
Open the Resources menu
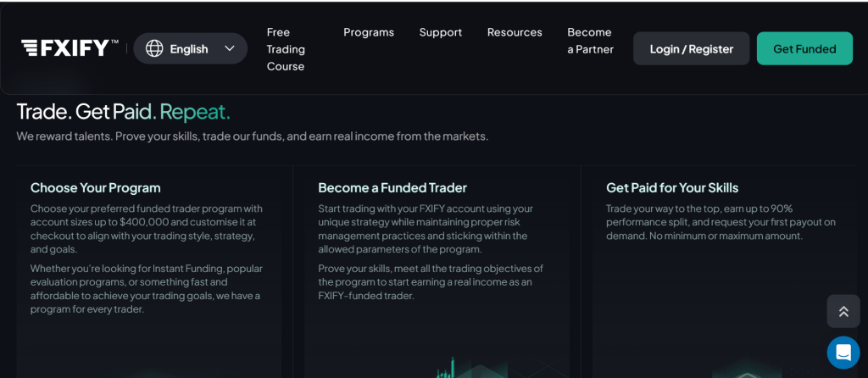pos(515,32)
